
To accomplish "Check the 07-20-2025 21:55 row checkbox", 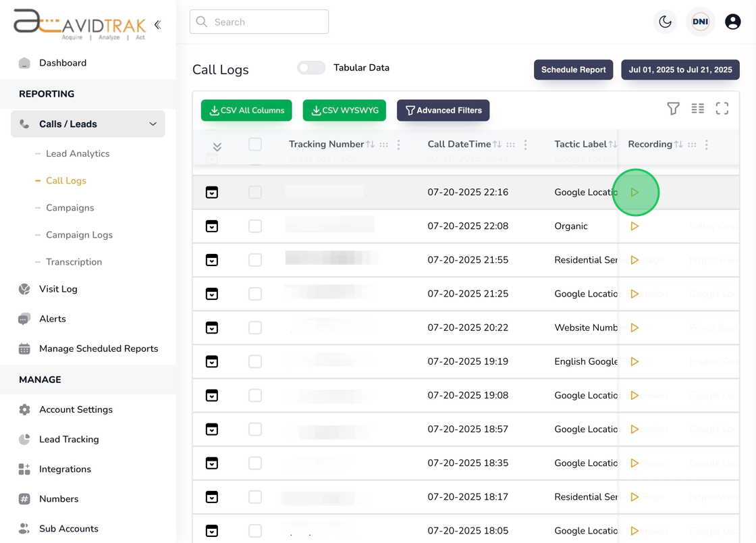I will [255, 260].
